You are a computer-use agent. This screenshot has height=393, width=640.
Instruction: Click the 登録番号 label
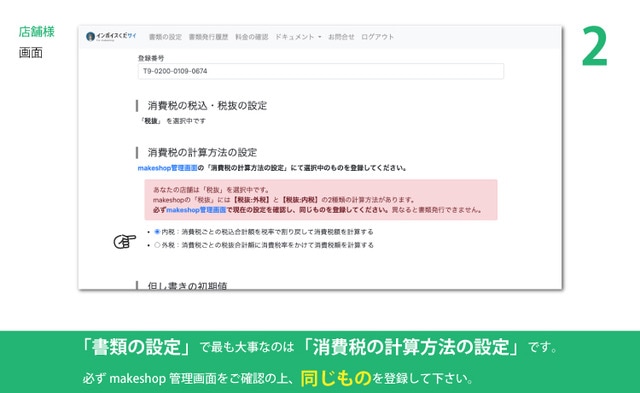[x=151, y=58]
